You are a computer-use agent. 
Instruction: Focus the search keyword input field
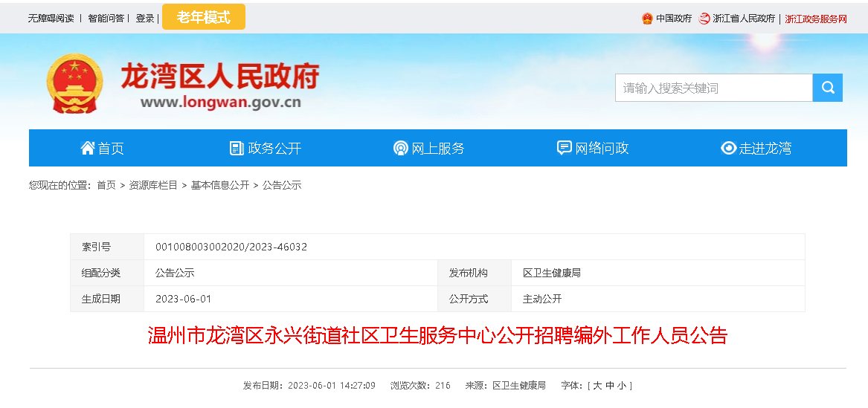point(714,88)
